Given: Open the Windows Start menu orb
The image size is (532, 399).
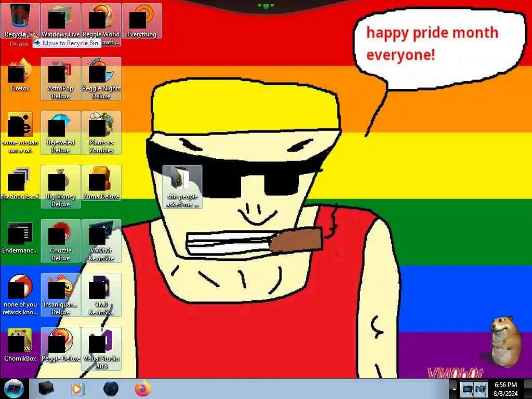Looking at the screenshot, I should [x=14, y=389].
